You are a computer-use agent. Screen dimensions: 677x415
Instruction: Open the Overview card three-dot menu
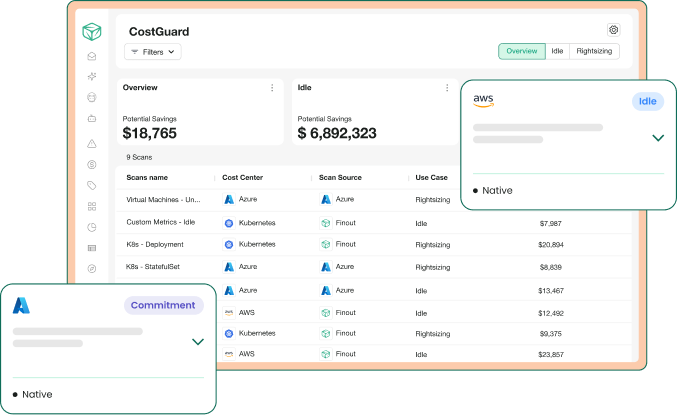coord(272,88)
